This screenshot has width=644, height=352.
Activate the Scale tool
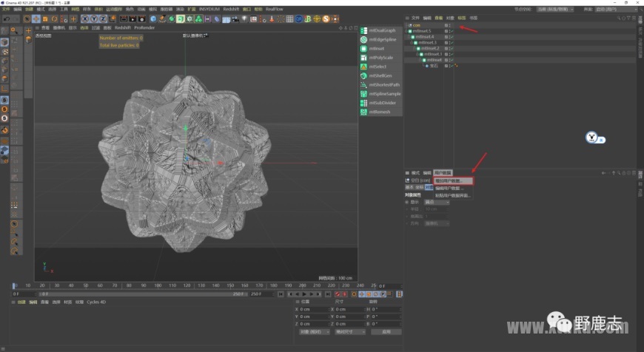[45, 19]
